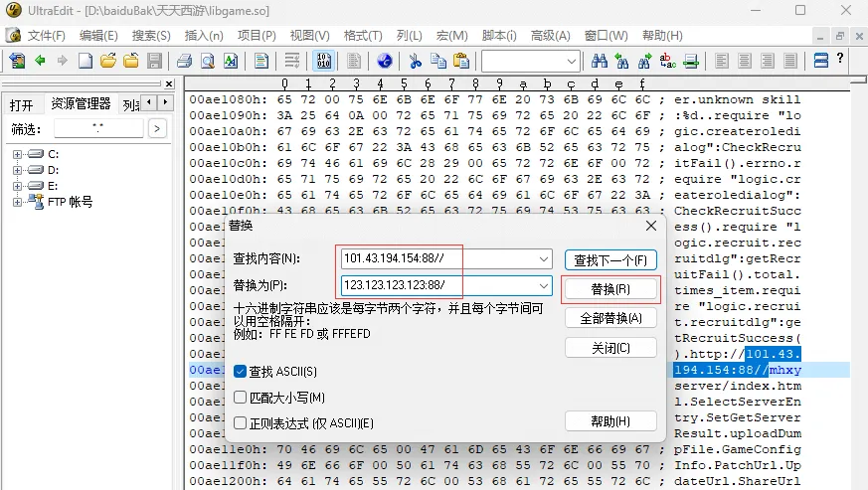Expand the C: drive node
The image size is (868, 490).
(17, 154)
